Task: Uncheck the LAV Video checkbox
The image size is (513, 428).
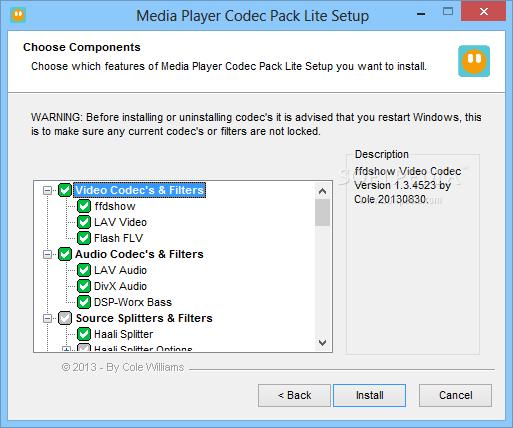Action: (84, 222)
